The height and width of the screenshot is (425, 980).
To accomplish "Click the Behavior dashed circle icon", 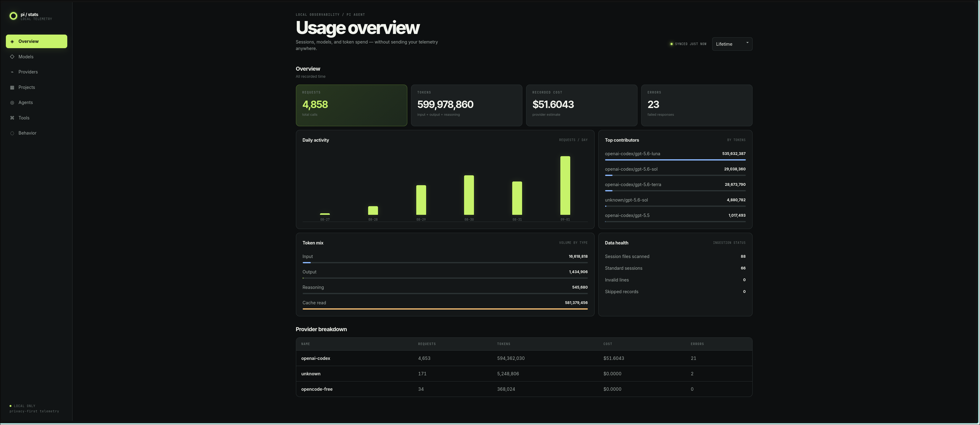I will click(x=12, y=133).
